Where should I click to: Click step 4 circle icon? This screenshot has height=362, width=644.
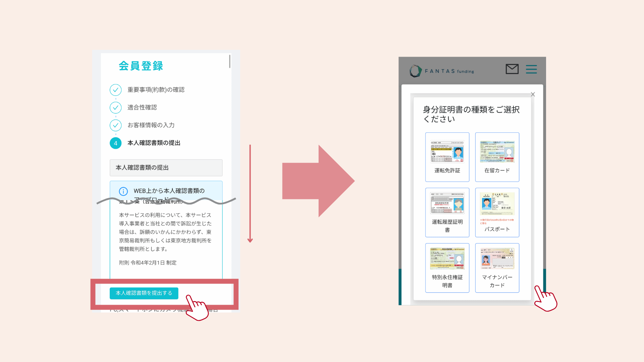115,143
